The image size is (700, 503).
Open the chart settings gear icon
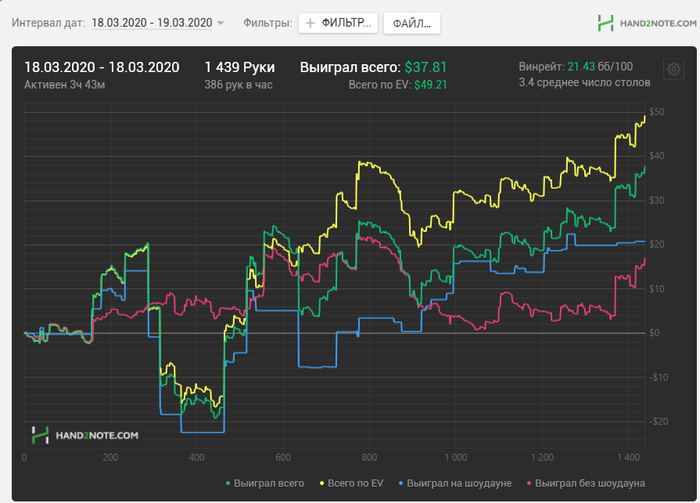click(x=673, y=69)
